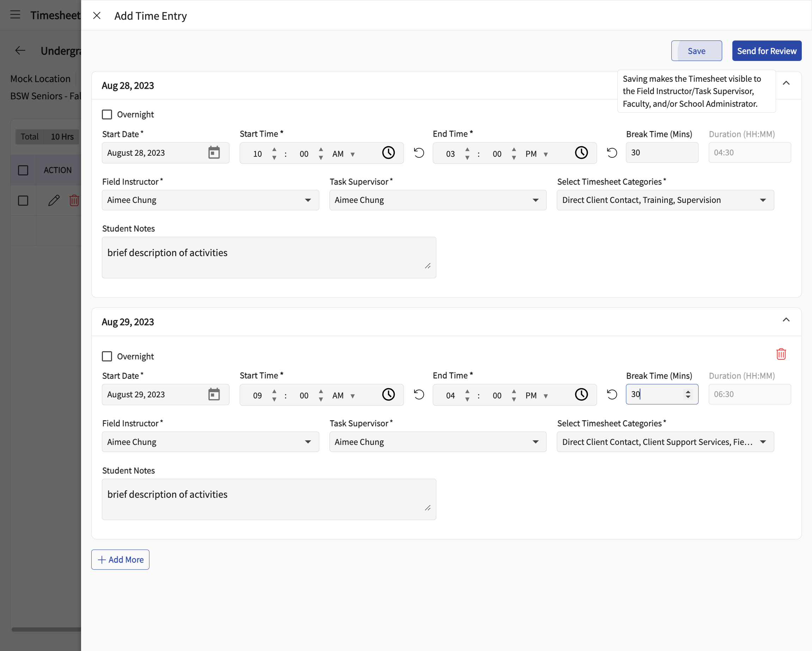Click the Save button
The image size is (812, 651).
click(696, 51)
